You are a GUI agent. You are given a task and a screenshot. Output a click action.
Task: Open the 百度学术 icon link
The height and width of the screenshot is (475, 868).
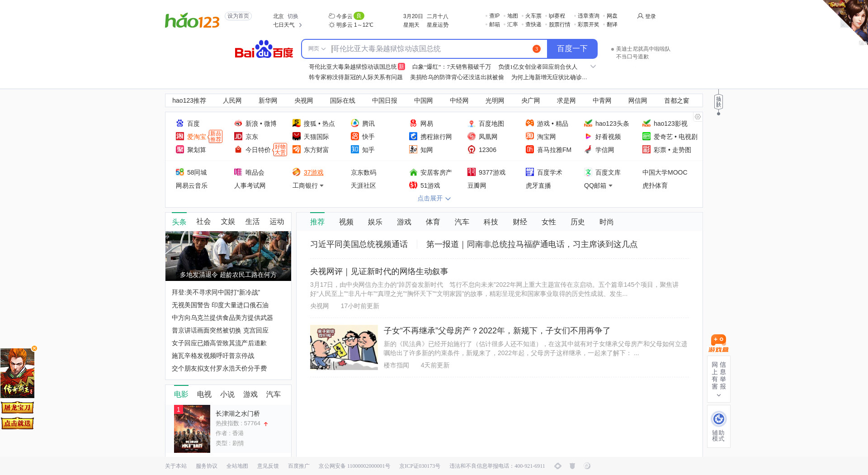tap(530, 172)
